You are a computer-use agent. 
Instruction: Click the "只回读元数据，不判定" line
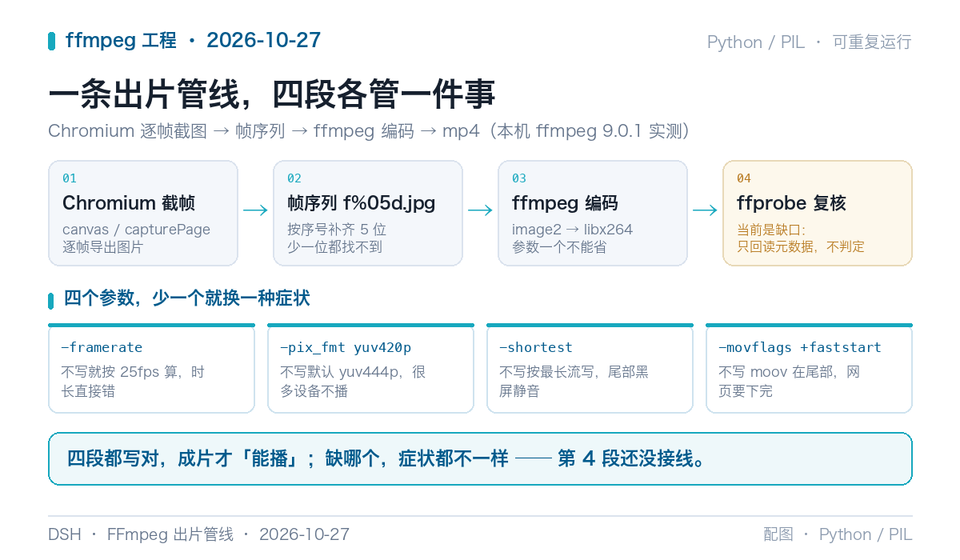801,247
